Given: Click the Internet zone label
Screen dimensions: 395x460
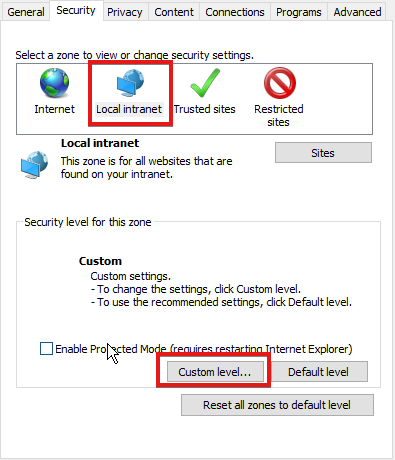Looking at the screenshot, I should tap(54, 109).
